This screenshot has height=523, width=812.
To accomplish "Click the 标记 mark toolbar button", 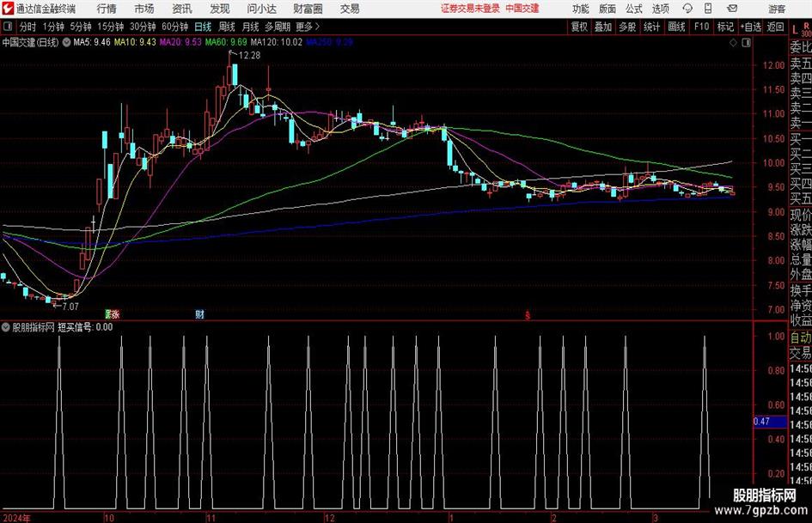I will (725, 27).
